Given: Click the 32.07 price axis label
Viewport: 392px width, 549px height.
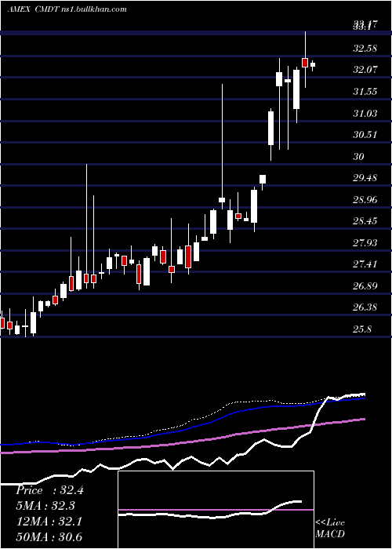Looking at the screenshot, I should (365, 70).
